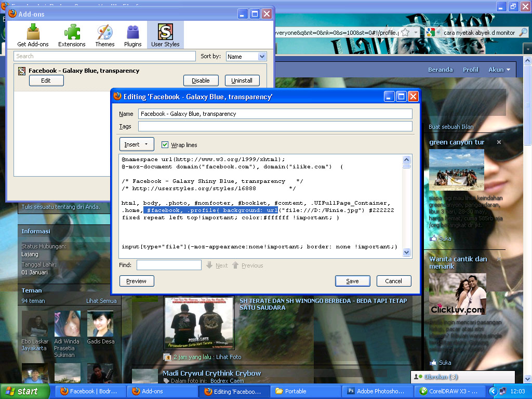The image size is (532, 399).
Task: Click the Tags input field
Action: coord(275,126)
